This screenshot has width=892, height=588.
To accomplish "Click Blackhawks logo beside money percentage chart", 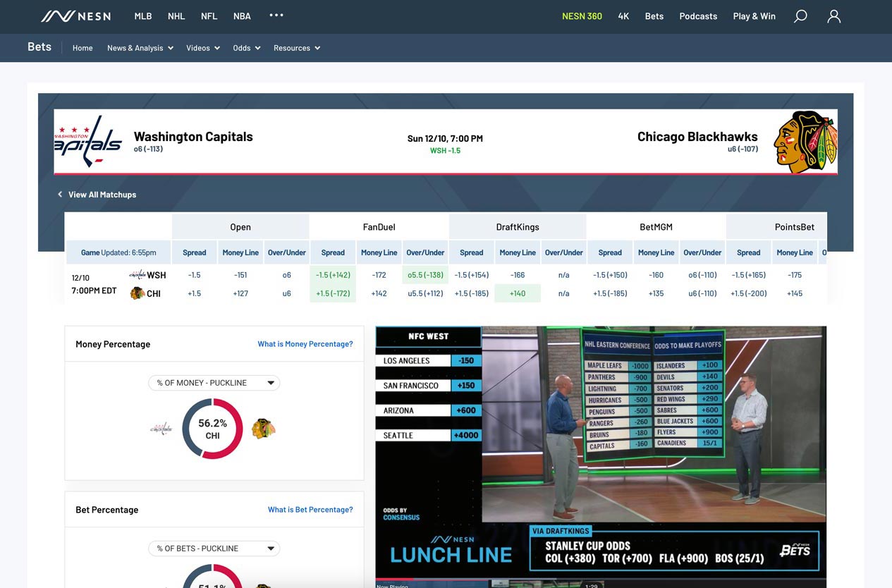I will [x=263, y=429].
